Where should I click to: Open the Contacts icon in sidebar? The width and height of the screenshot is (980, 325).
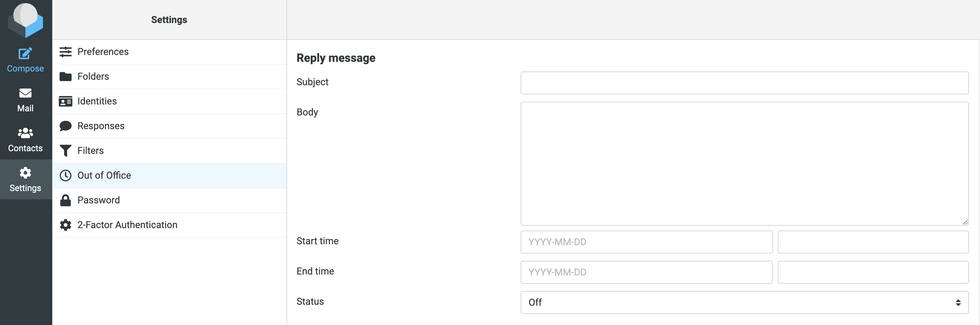(25, 133)
